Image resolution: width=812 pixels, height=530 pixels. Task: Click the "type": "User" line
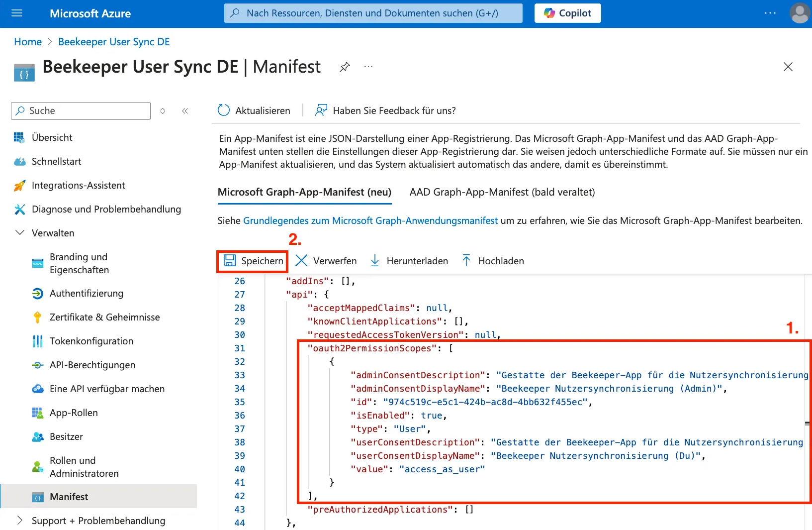pyautogui.click(x=391, y=429)
